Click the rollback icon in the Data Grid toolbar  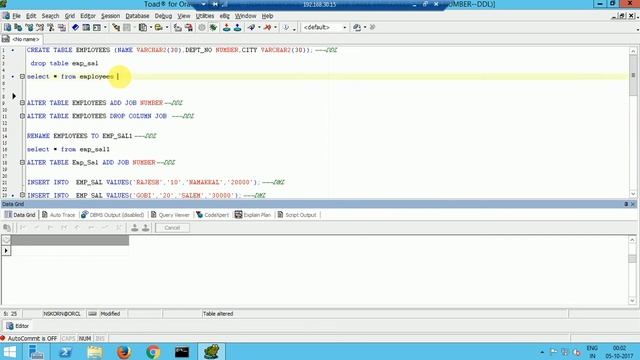[145, 228]
